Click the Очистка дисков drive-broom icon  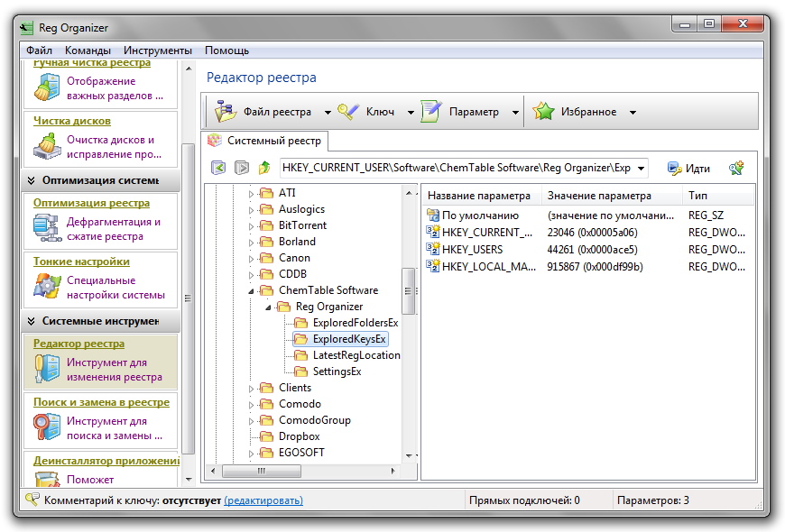[x=47, y=146]
